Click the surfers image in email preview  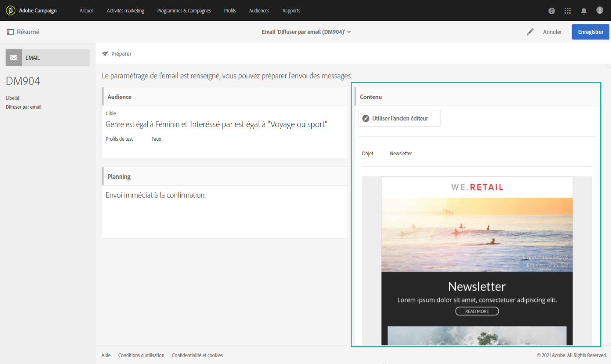[x=477, y=235]
